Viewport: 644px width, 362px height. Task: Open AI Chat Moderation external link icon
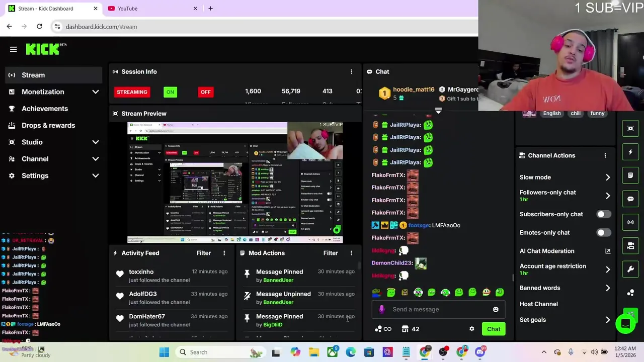tap(608, 251)
